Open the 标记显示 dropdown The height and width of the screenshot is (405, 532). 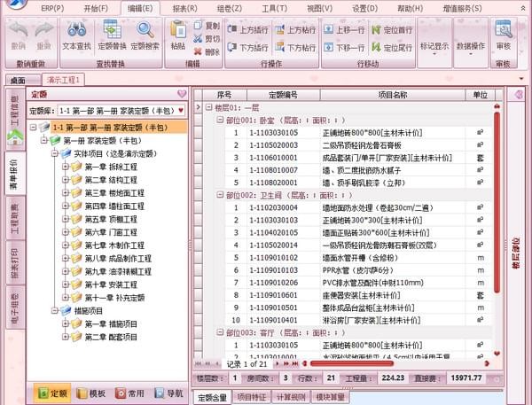click(434, 48)
